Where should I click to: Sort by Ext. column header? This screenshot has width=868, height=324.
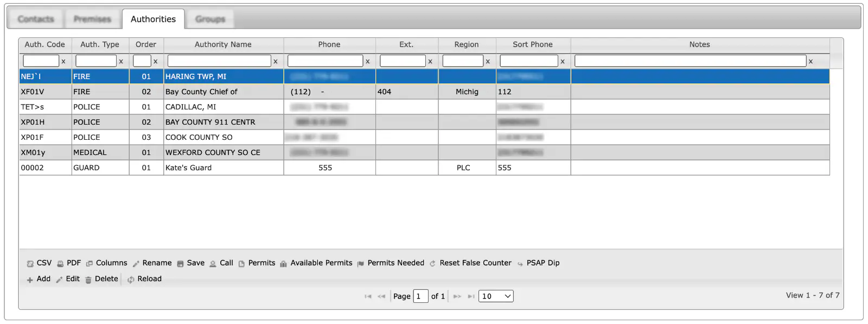406,44
